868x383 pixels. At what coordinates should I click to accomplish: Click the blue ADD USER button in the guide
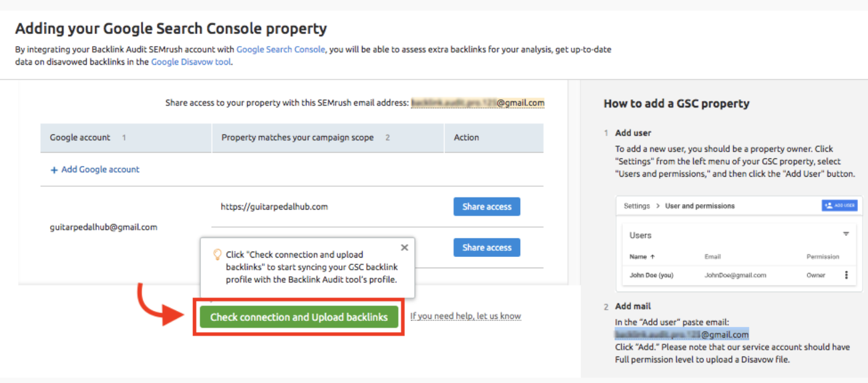[x=839, y=206]
